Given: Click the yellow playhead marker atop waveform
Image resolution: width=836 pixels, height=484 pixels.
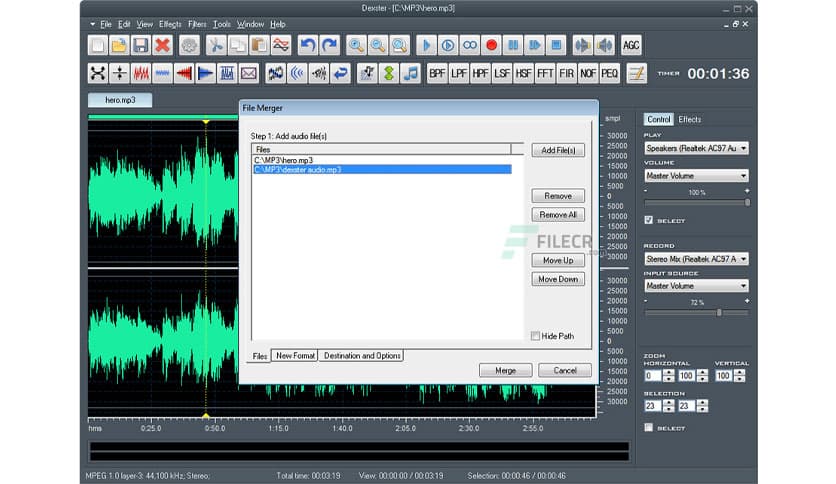Looking at the screenshot, I should pos(206,122).
